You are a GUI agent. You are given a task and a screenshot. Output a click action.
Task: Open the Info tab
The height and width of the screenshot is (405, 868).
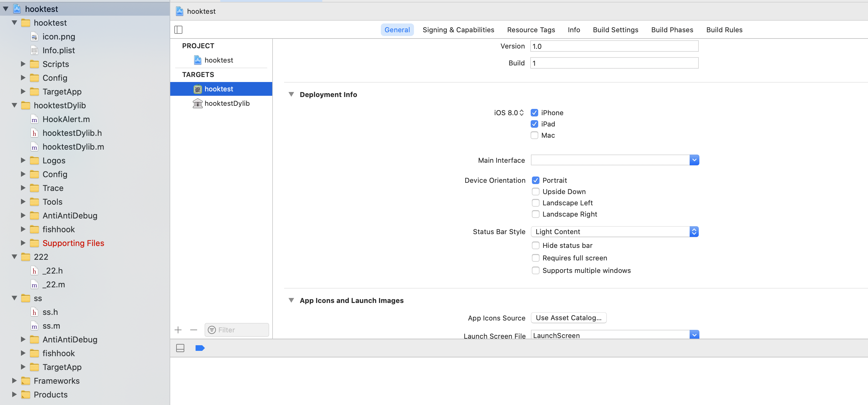[574, 30]
